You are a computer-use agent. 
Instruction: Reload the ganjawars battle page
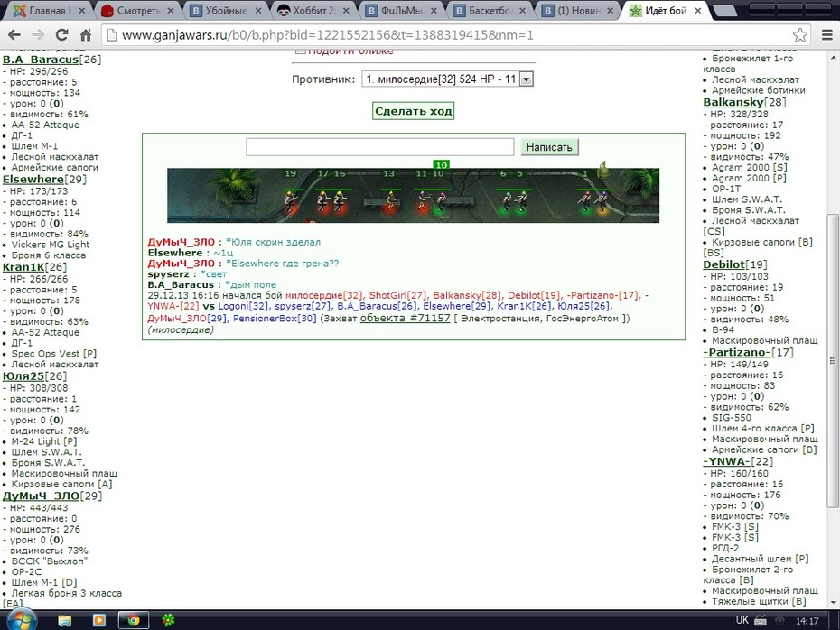pos(61,35)
